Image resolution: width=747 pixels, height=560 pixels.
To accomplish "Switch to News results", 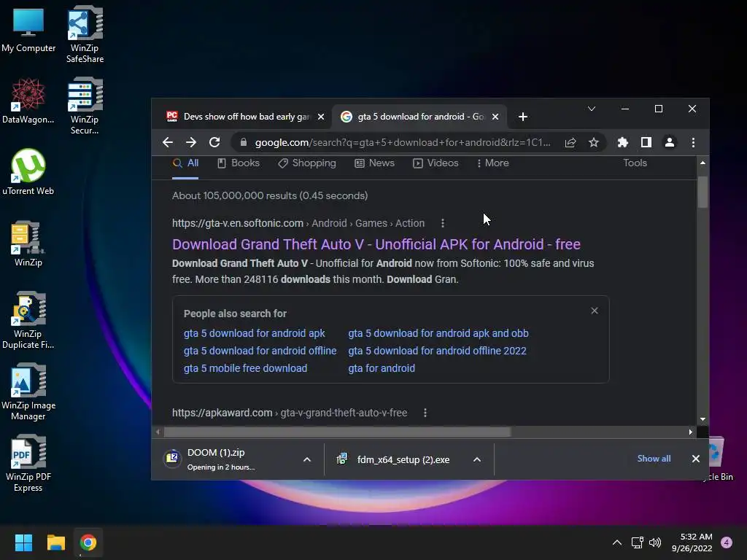I will [374, 163].
